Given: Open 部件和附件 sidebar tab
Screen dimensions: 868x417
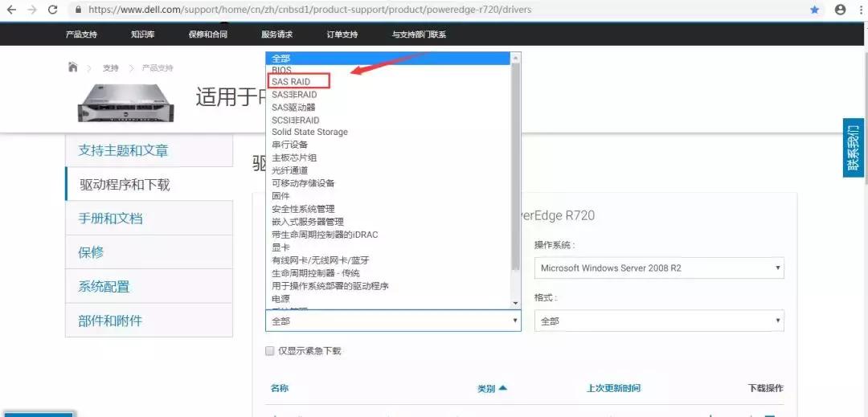Looking at the screenshot, I should click(x=149, y=321).
